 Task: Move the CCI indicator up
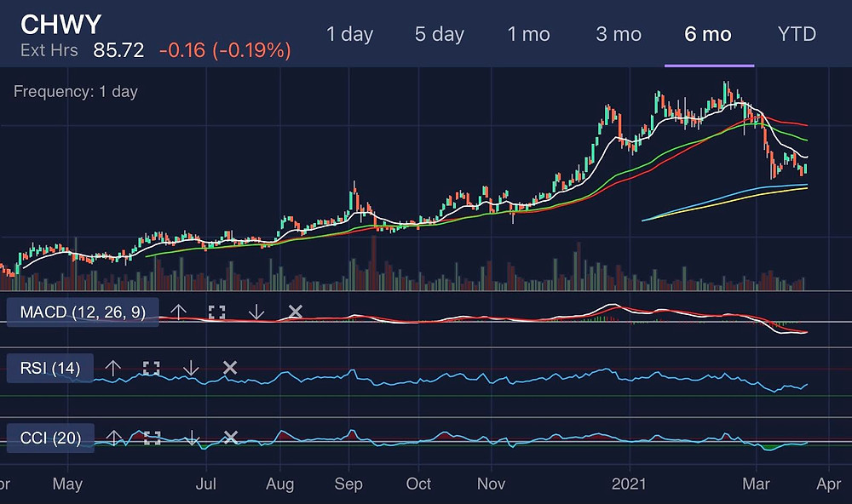point(113,438)
